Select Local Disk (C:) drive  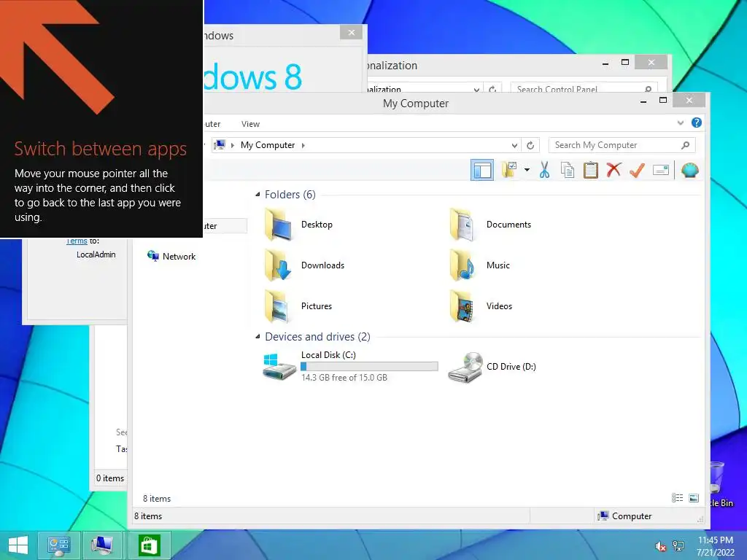[349, 366]
